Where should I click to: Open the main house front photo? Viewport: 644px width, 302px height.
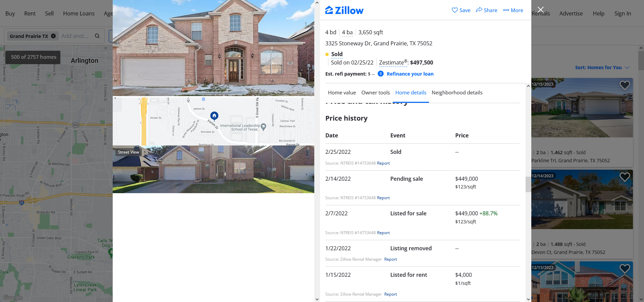click(x=213, y=48)
